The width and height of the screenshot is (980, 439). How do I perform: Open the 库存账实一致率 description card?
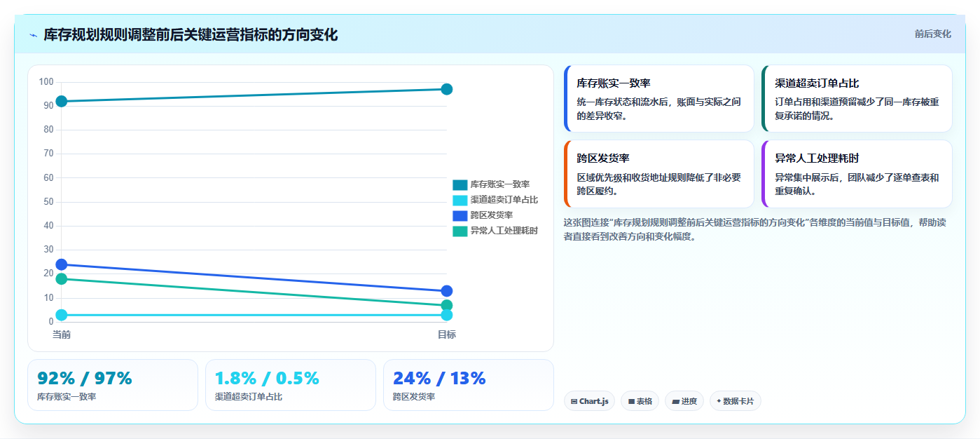pos(658,99)
